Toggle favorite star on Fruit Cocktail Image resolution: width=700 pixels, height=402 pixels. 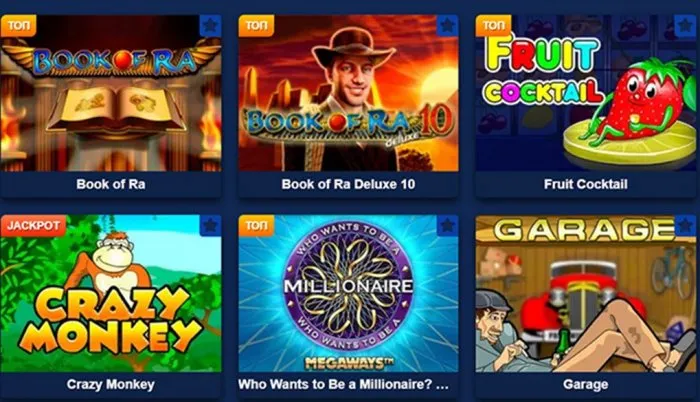(x=685, y=25)
